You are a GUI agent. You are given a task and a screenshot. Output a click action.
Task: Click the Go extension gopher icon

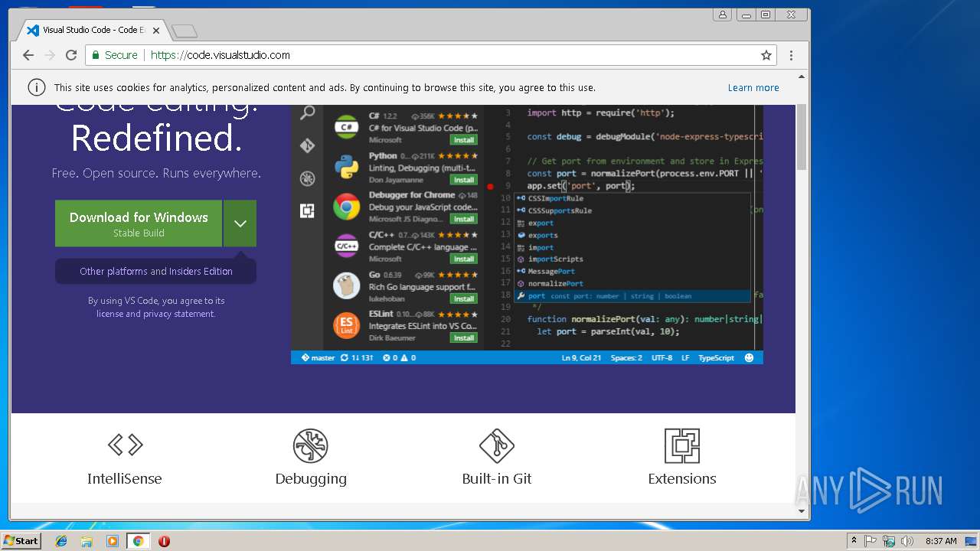tap(347, 285)
